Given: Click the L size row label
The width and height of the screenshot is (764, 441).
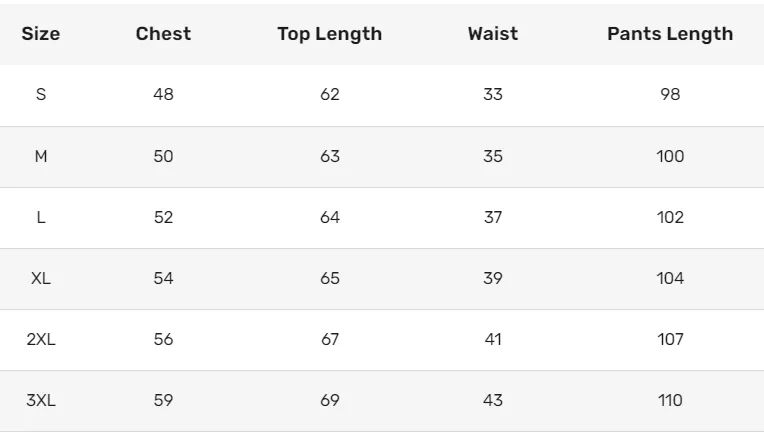Looking at the screenshot, I should [41, 217].
